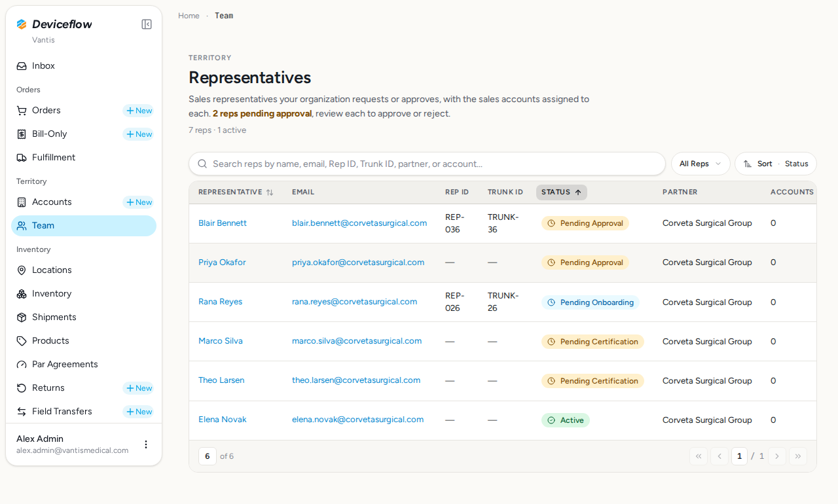Click the Team people icon
The width and height of the screenshot is (838, 504).
tap(22, 226)
